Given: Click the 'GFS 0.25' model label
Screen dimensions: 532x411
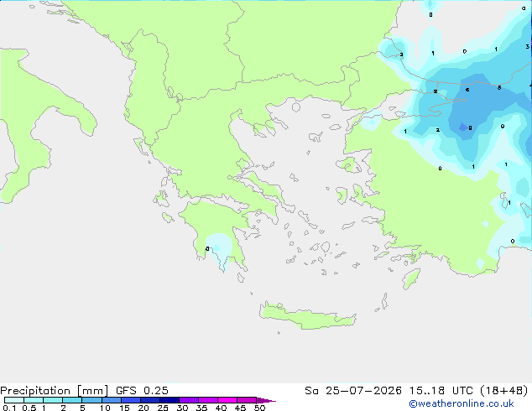Looking at the screenshot, I should [142, 391].
